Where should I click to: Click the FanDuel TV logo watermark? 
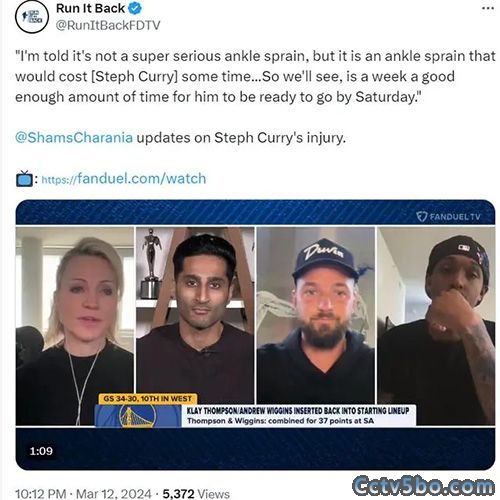click(x=449, y=217)
